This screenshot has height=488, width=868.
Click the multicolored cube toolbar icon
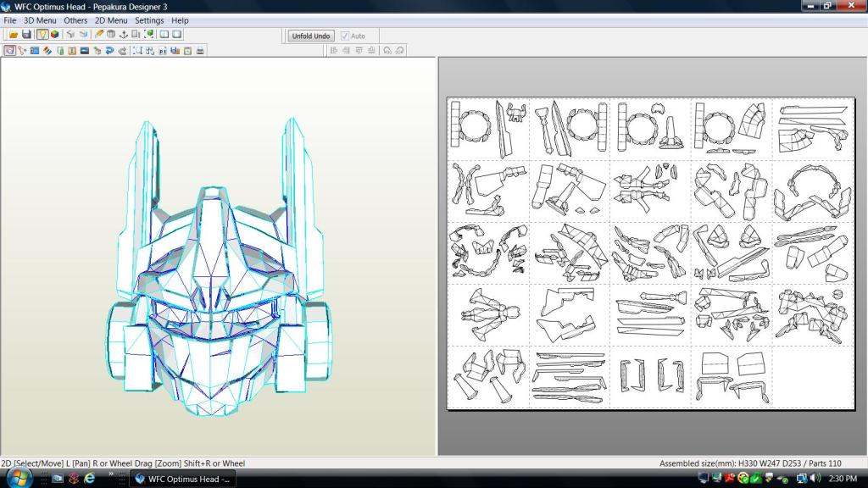click(55, 34)
